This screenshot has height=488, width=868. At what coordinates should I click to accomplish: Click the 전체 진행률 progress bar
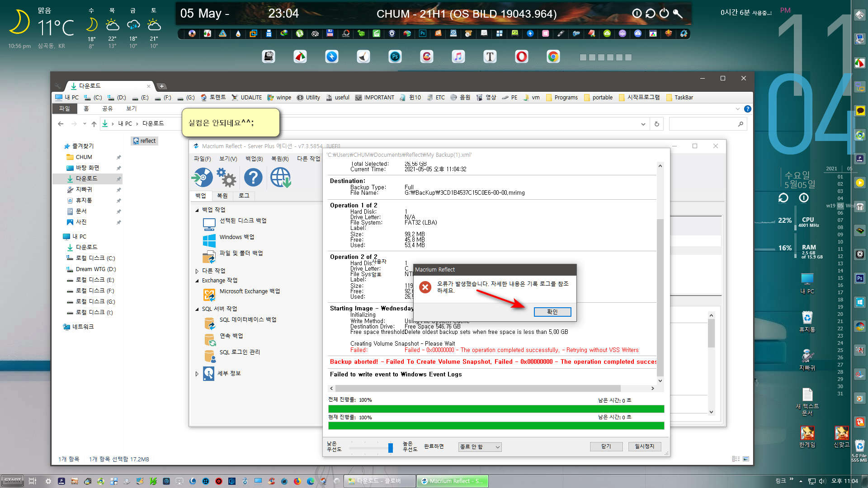pos(496,409)
